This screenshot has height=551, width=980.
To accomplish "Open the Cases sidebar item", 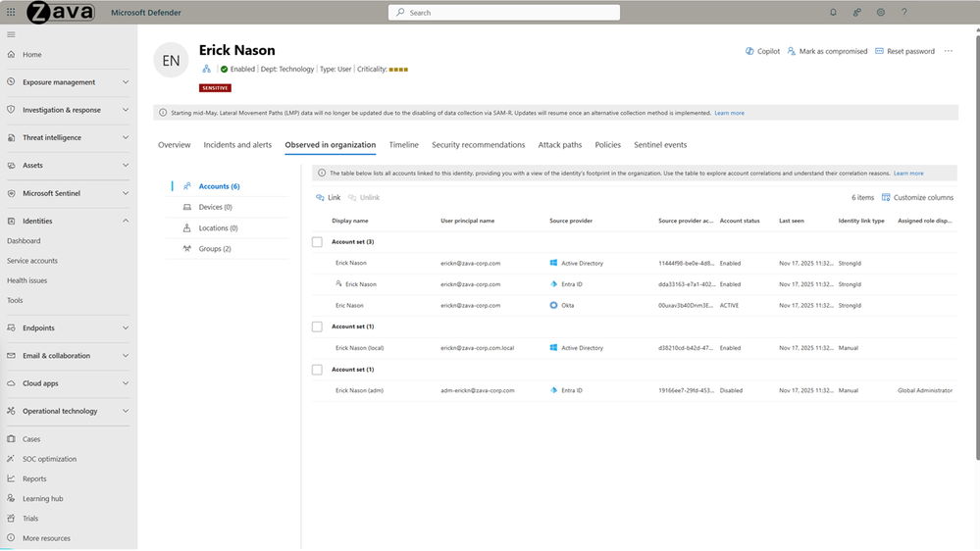I will [x=31, y=439].
